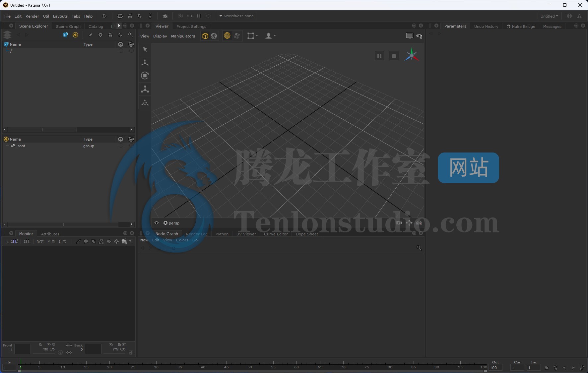Activate the scale manipulator tool
The height and width of the screenshot is (373, 588).
tap(145, 89)
